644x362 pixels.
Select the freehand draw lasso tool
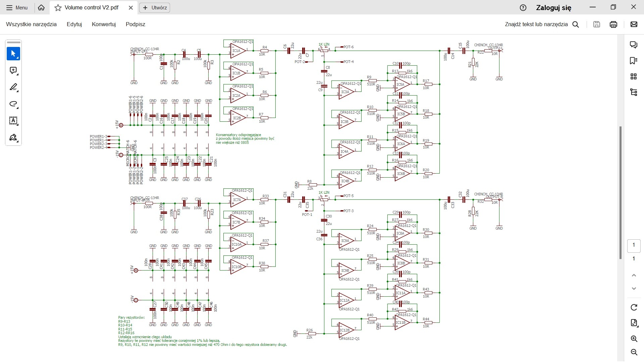coord(13,104)
